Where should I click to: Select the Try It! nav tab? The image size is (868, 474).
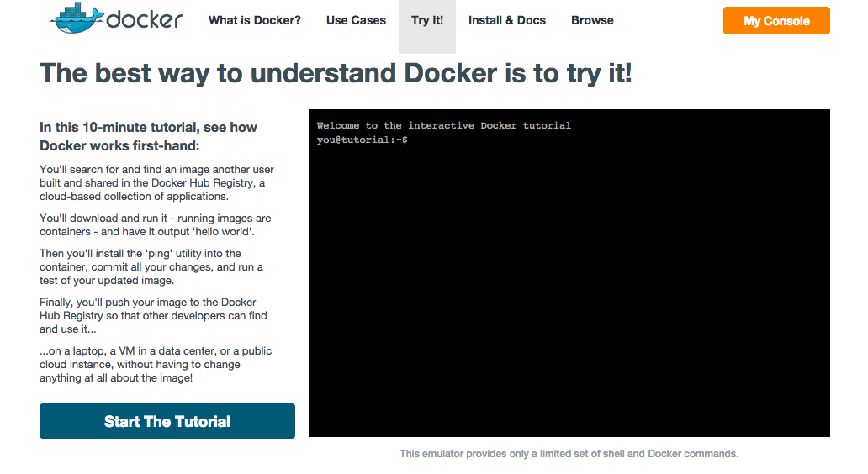427,20
